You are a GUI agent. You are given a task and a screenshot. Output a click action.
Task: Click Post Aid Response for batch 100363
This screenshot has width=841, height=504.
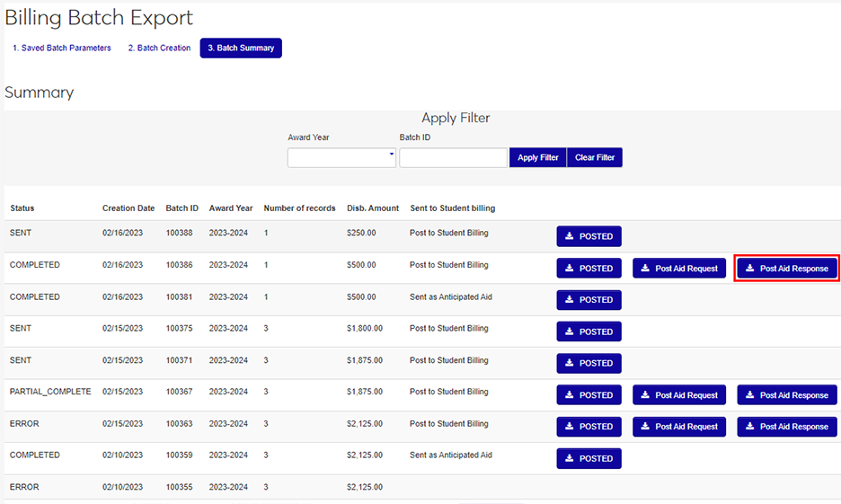pyautogui.click(x=787, y=427)
